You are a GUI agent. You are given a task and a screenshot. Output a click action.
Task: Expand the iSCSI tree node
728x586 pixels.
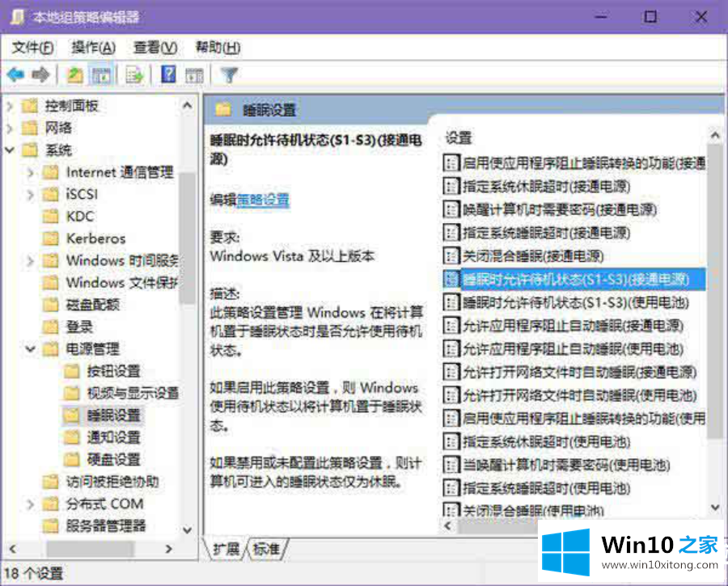[31, 194]
